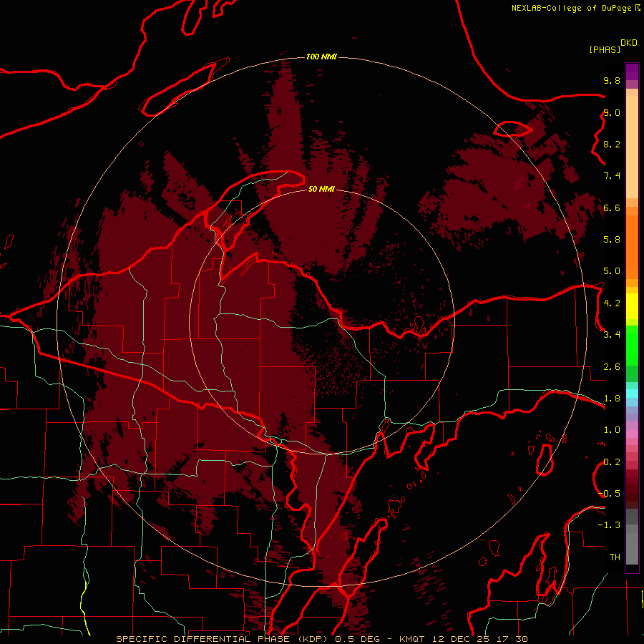The width and height of the screenshot is (644, 644).
Task: Click the 5.0 legend value
Action: (612, 271)
